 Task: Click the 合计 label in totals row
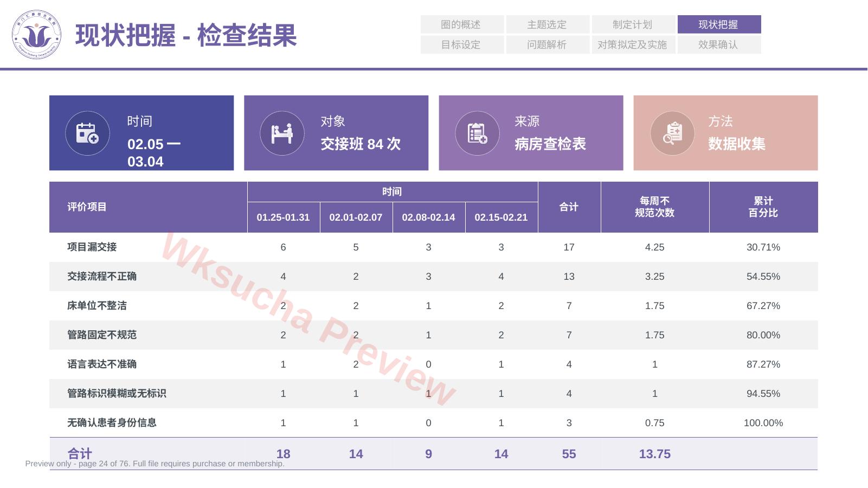[80, 454]
